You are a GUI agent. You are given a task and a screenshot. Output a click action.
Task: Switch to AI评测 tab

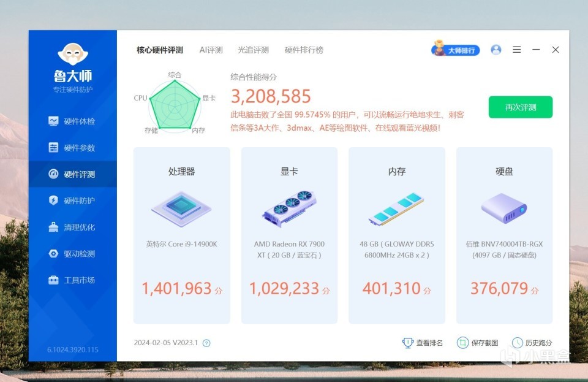[211, 50]
